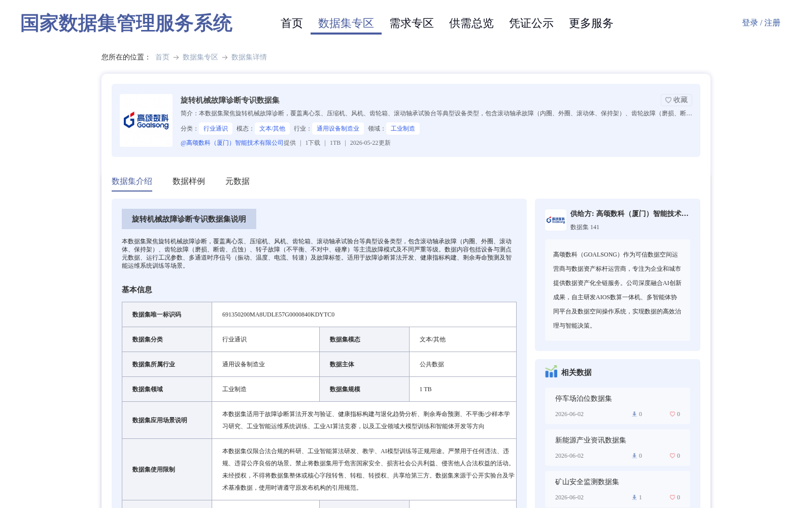Click the 登录 / 注册 link
The height and width of the screenshot is (508, 812).
(x=761, y=23)
